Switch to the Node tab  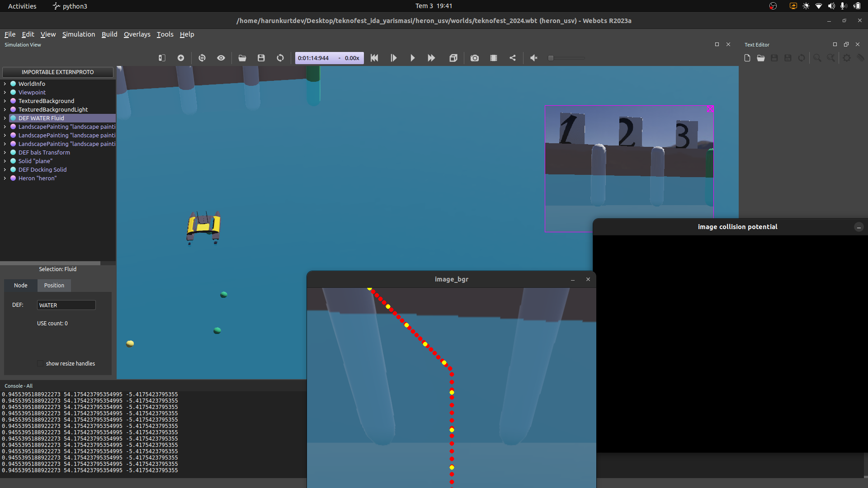[x=21, y=286]
